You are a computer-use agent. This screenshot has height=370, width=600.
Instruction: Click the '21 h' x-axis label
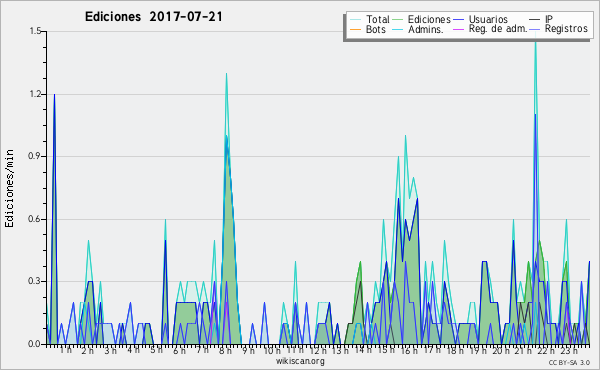(523, 350)
